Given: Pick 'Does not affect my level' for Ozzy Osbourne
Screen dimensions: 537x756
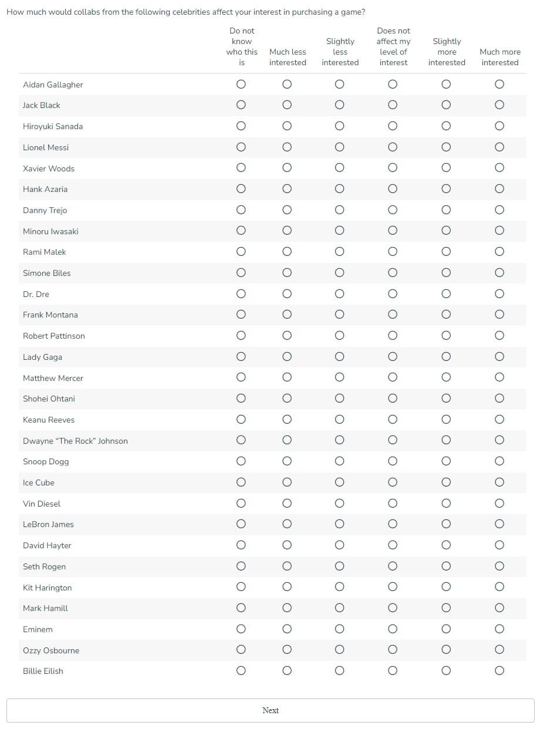Looking at the screenshot, I should [393, 650].
